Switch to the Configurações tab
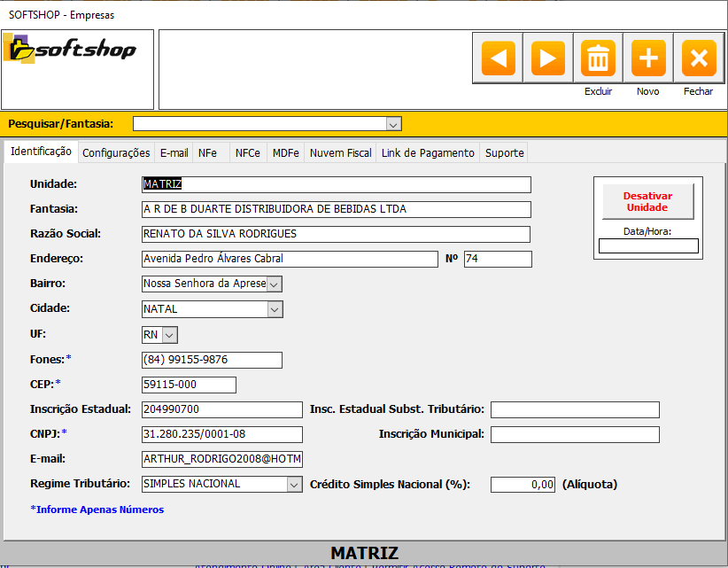728x568 pixels. point(116,153)
